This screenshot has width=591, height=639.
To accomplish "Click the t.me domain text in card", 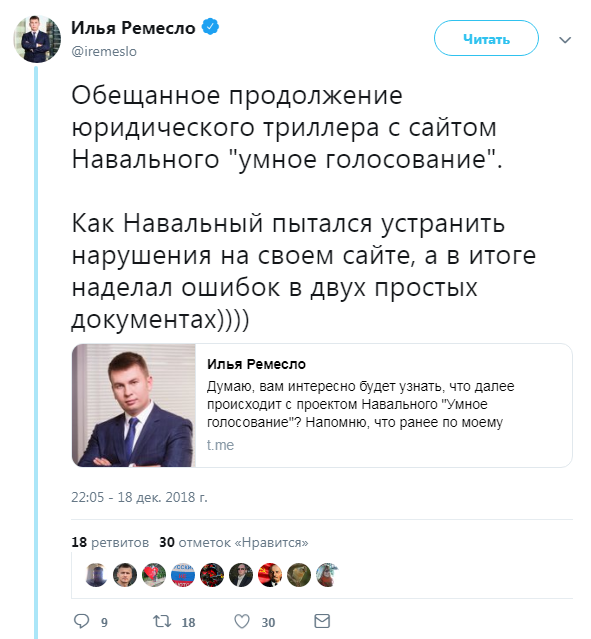I will (x=220, y=445).
